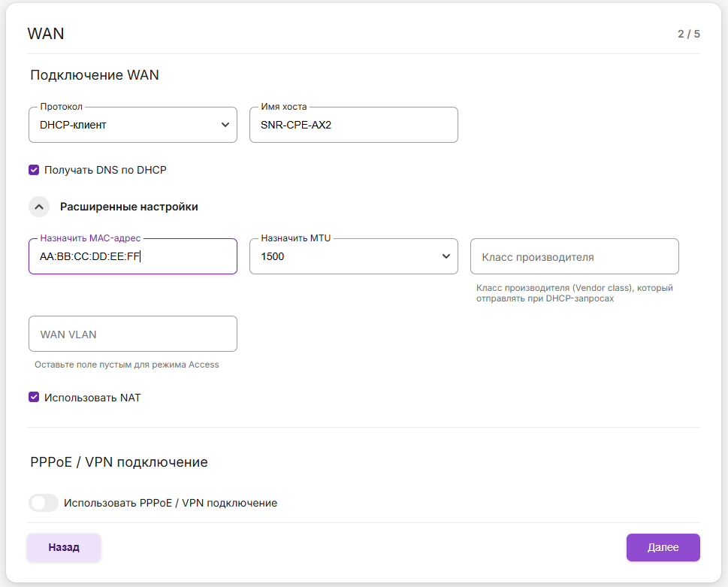Click the Получать DNS по DHCP label

pos(105,170)
